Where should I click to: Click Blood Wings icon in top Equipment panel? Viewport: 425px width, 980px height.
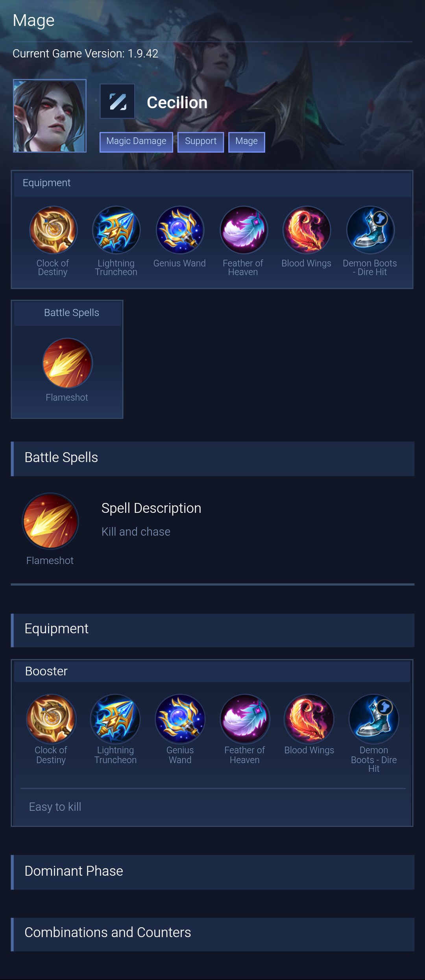pyautogui.click(x=307, y=230)
